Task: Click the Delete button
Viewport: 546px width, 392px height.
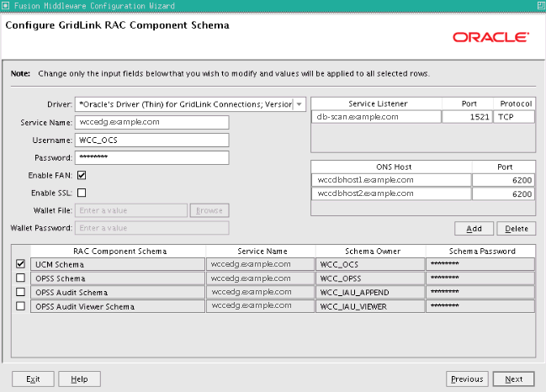Action: (516, 228)
